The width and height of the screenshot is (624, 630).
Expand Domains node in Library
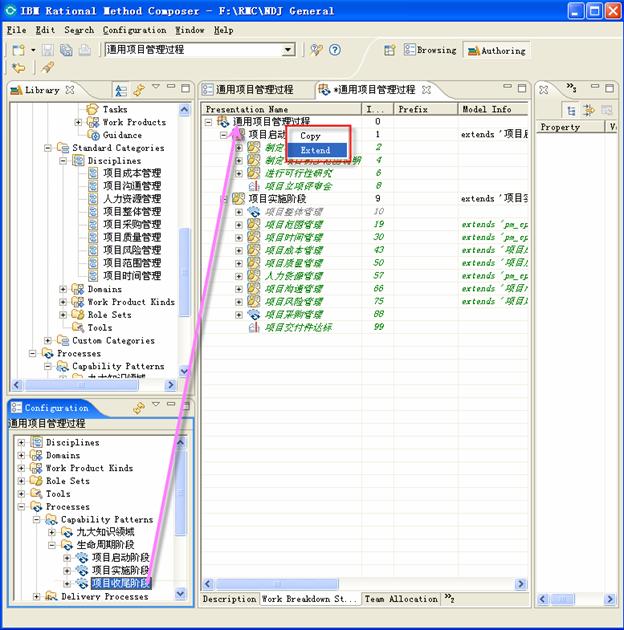(63, 289)
